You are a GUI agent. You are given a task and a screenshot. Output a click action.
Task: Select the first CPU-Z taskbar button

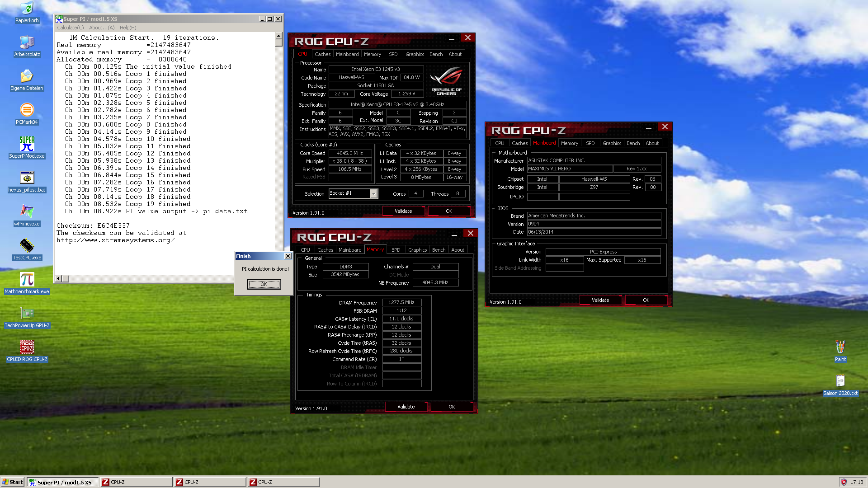tap(136, 482)
